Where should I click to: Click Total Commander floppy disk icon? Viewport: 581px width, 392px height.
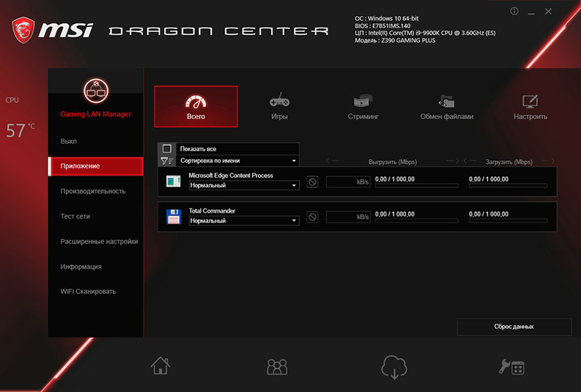174,217
